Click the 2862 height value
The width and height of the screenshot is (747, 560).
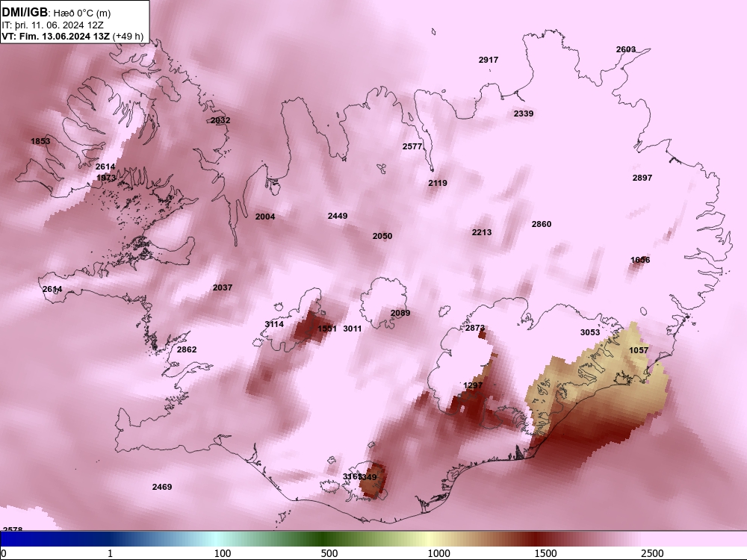(187, 349)
